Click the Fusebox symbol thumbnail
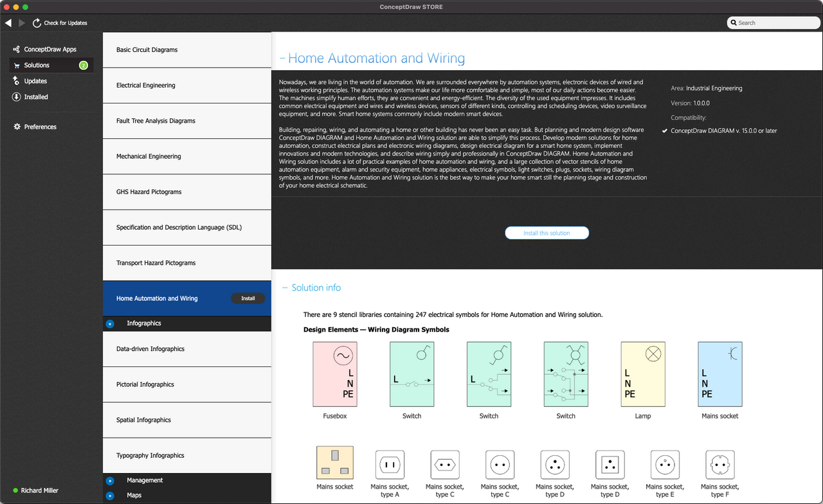Image resolution: width=823 pixels, height=504 pixels. (335, 374)
